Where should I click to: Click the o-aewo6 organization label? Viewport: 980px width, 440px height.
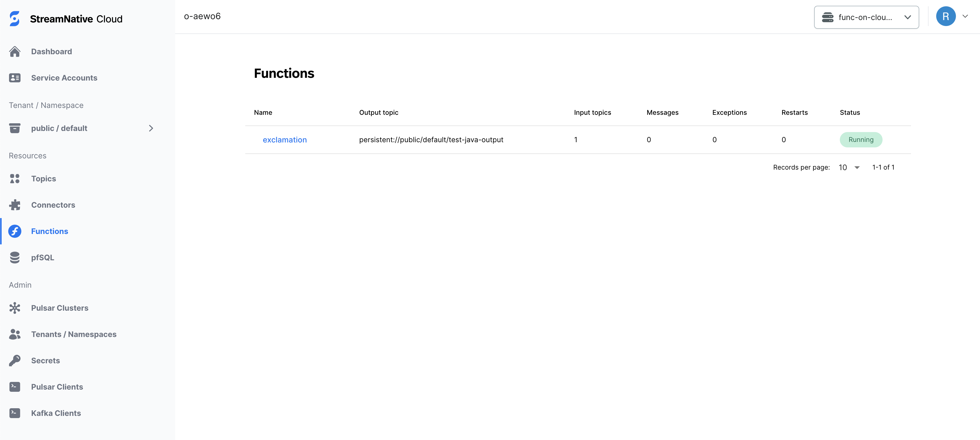[x=202, y=16]
